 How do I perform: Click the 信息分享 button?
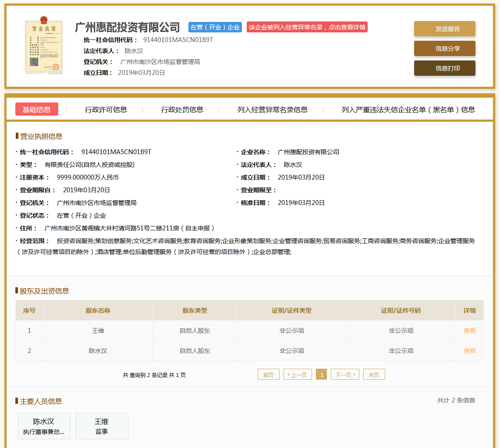[444, 49]
